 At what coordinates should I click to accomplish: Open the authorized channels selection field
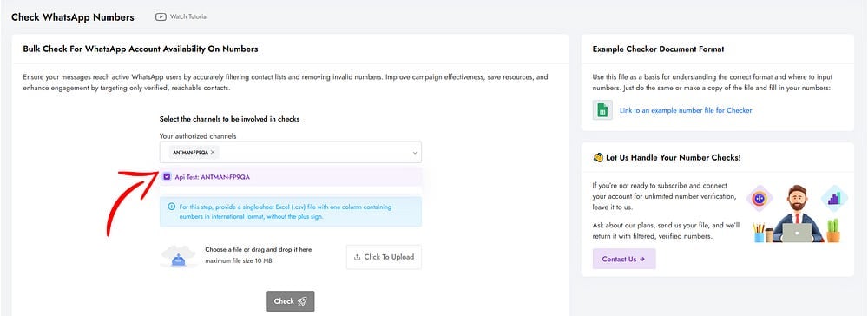(291, 152)
